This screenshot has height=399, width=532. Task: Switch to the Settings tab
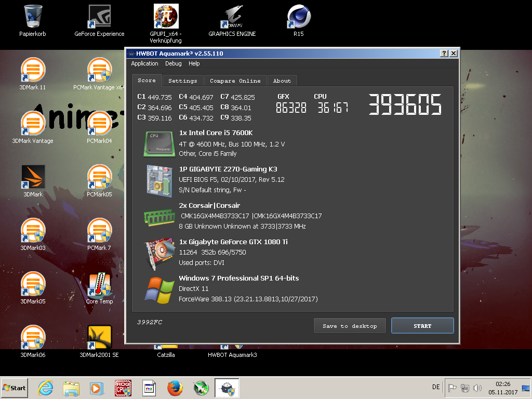[x=182, y=81]
